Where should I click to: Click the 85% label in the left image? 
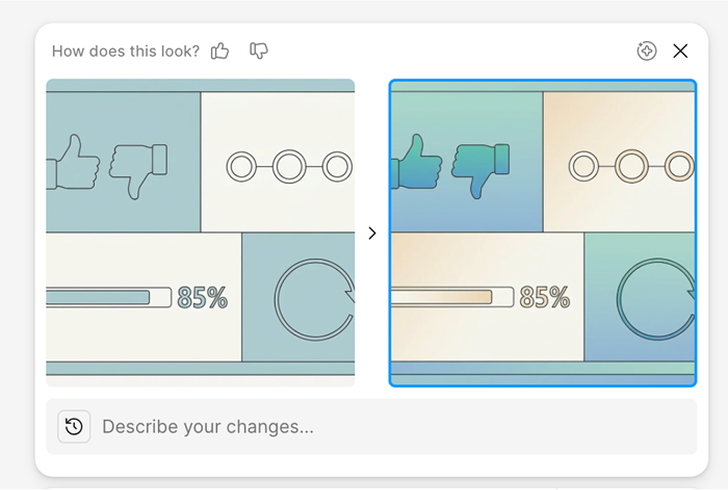click(x=202, y=297)
